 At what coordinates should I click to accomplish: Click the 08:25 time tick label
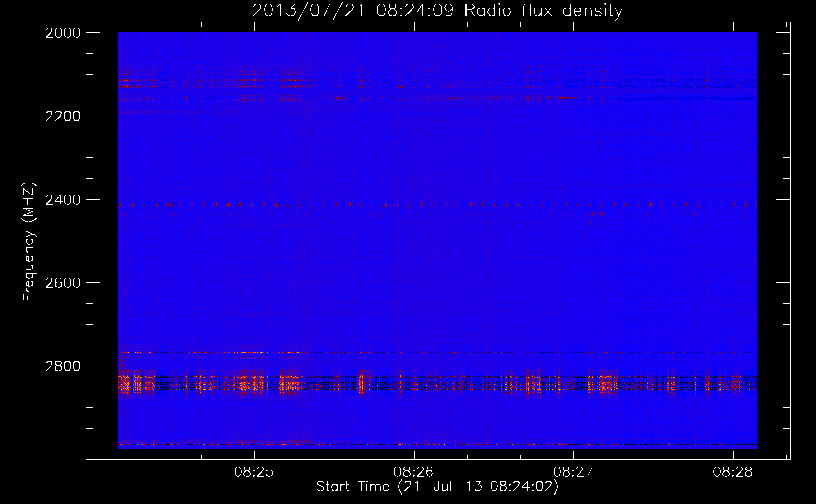[x=254, y=472]
